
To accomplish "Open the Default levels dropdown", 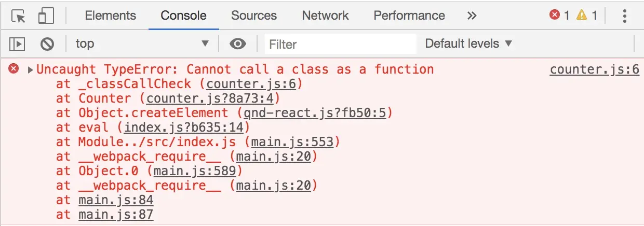I will pyautogui.click(x=468, y=44).
